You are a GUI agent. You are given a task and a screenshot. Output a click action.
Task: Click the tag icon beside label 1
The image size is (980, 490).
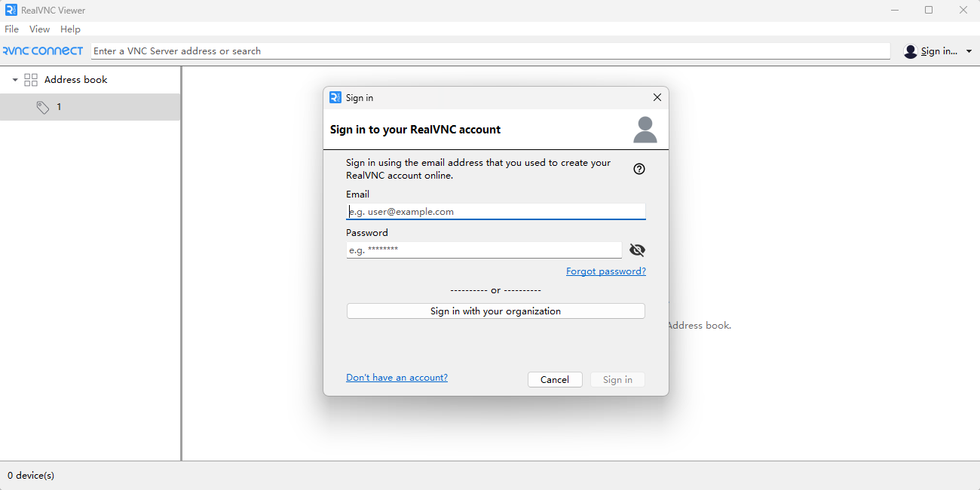[43, 108]
